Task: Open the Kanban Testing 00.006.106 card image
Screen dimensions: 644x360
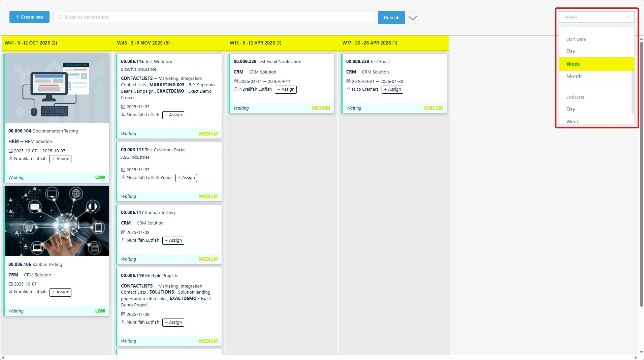Action: pyautogui.click(x=57, y=221)
